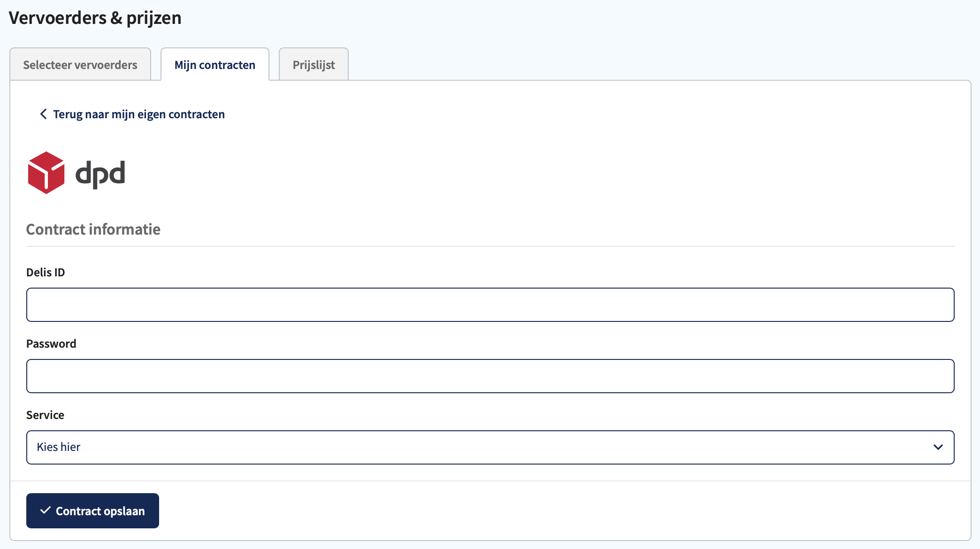This screenshot has width=980, height=549.
Task: Open the Prijslijst tab
Action: (x=314, y=64)
